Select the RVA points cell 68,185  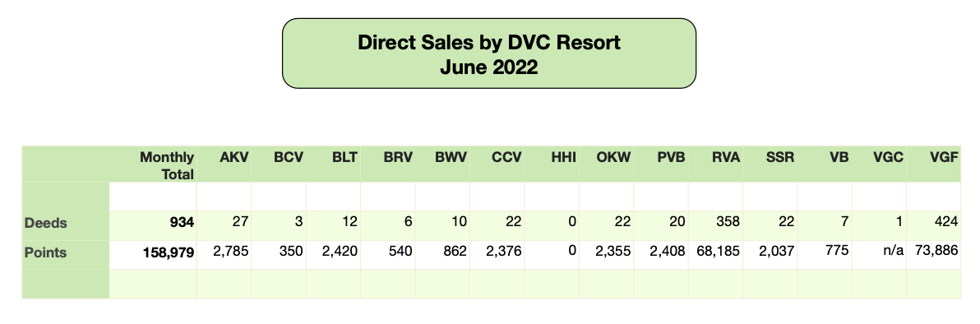click(719, 252)
